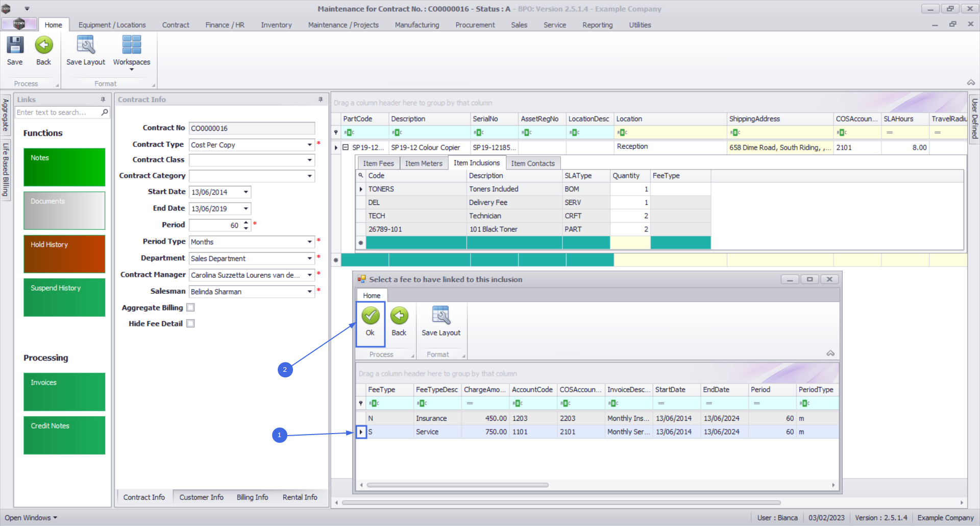980x526 pixels.
Task: Click the search magnifier in Links panel
Action: pos(105,112)
